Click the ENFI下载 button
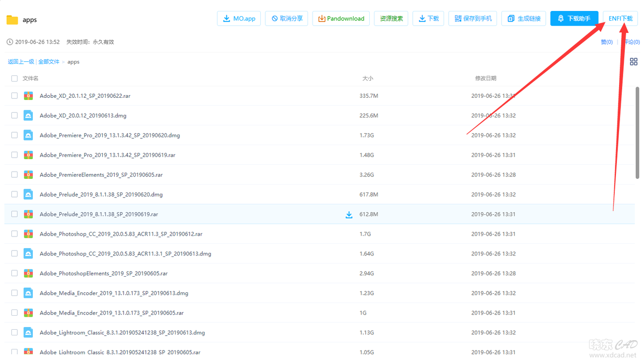Image resolution: width=644 pixels, height=363 pixels. point(620,18)
